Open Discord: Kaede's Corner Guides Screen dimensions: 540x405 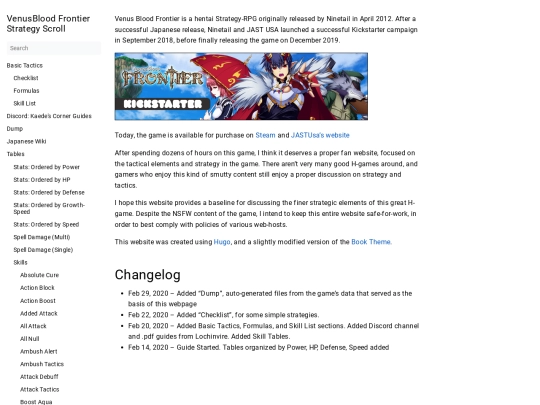click(49, 116)
